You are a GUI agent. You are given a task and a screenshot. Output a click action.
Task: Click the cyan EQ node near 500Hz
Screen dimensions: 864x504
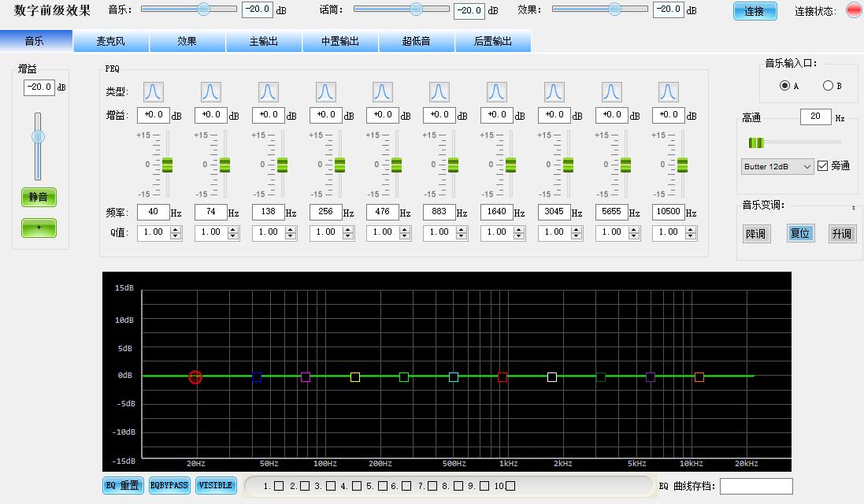454,377
